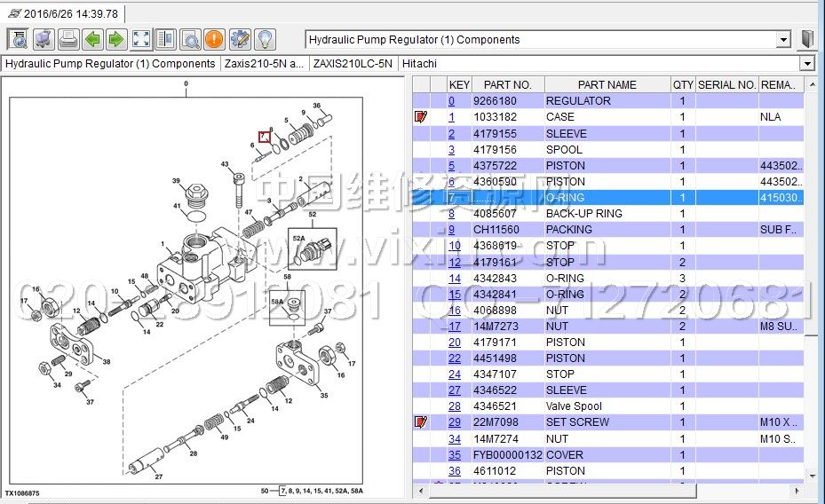Open settings gear with pencil icon
This screenshot has height=504, width=825.
[x=239, y=39]
